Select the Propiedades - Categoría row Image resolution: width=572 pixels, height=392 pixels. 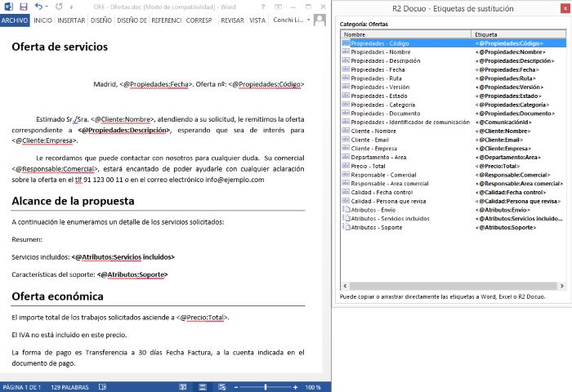[454, 105]
